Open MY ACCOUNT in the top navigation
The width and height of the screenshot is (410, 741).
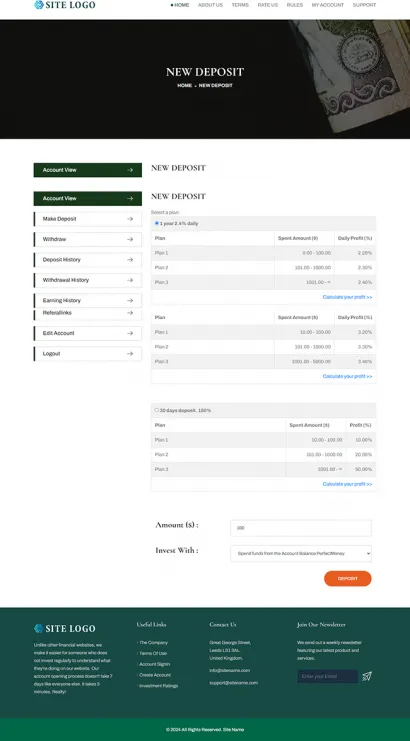click(x=328, y=5)
